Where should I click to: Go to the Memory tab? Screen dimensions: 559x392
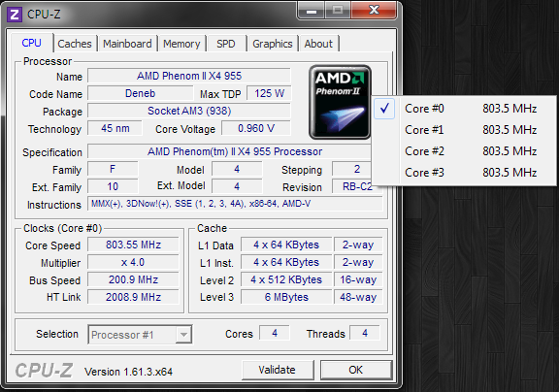click(x=181, y=44)
